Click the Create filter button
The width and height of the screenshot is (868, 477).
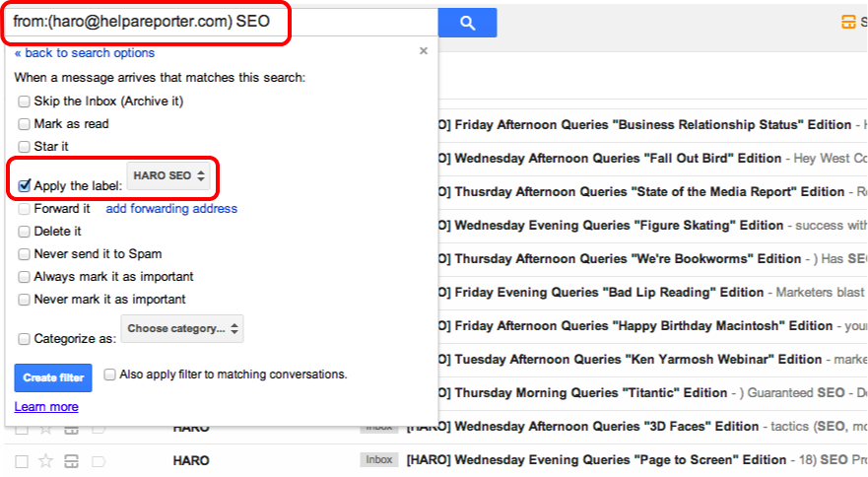(53, 377)
